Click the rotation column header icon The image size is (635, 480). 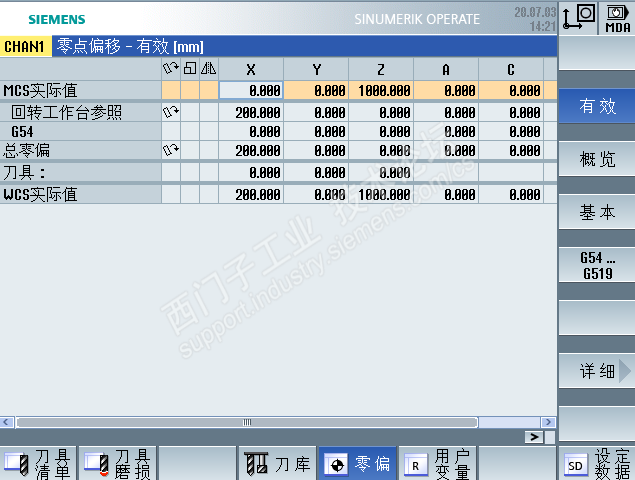pyautogui.click(x=171, y=68)
